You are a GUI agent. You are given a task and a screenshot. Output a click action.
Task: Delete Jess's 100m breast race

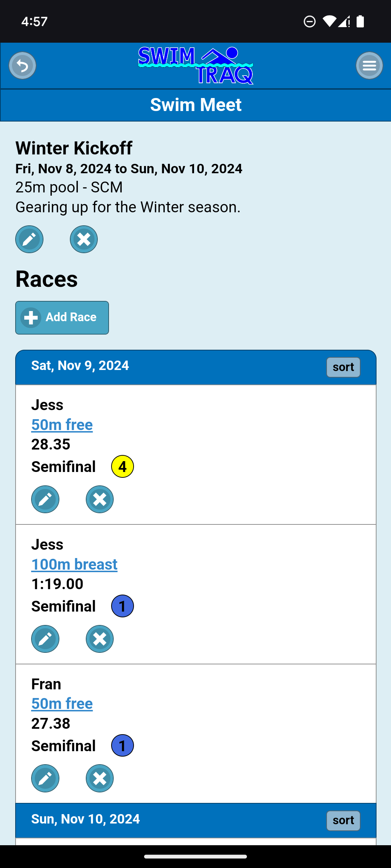click(100, 639)
